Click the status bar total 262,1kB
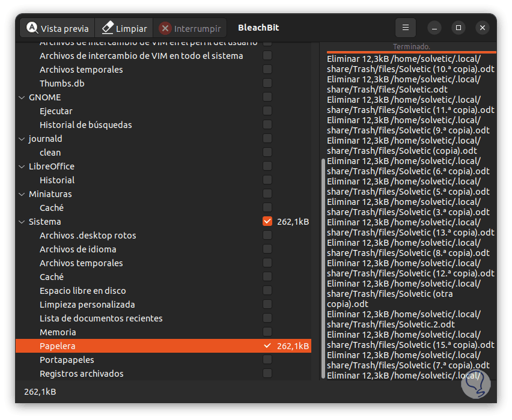Screen dimensions: 512x420 (40, 392)
